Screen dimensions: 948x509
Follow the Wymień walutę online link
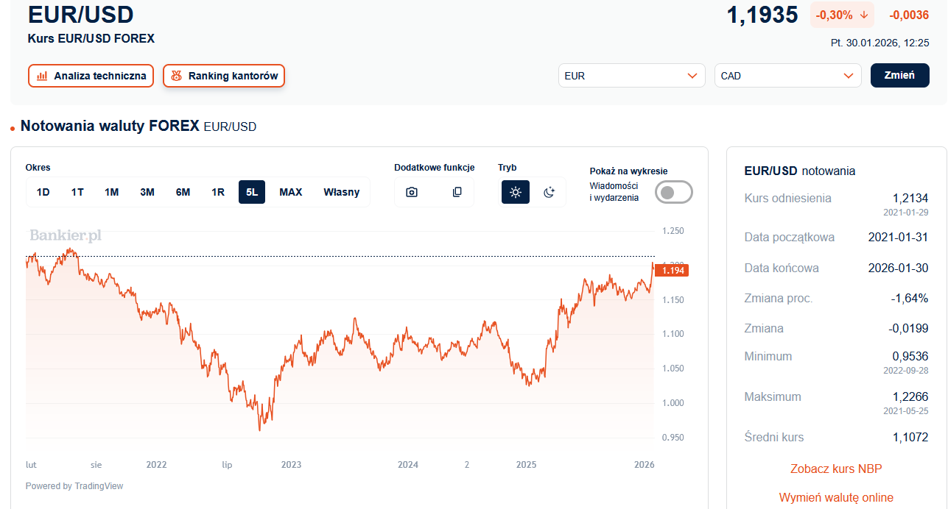[836, 498]
